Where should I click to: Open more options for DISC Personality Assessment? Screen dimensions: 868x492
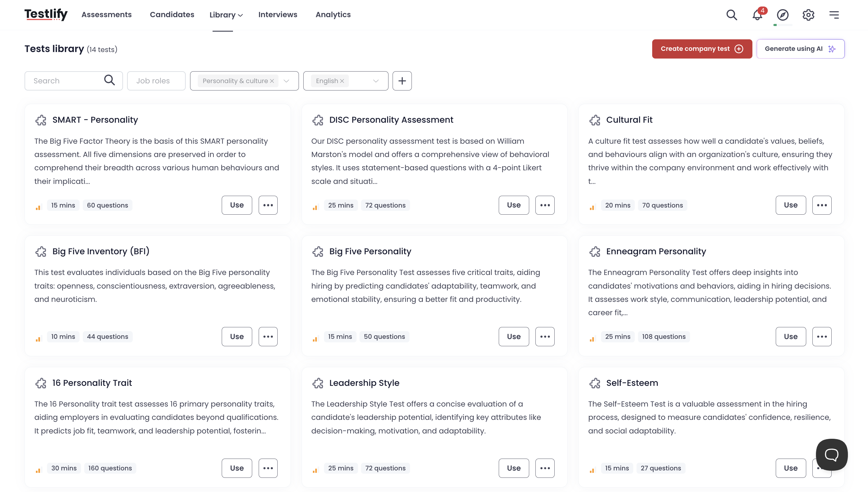pyautogui.click(x=545, y=205)
